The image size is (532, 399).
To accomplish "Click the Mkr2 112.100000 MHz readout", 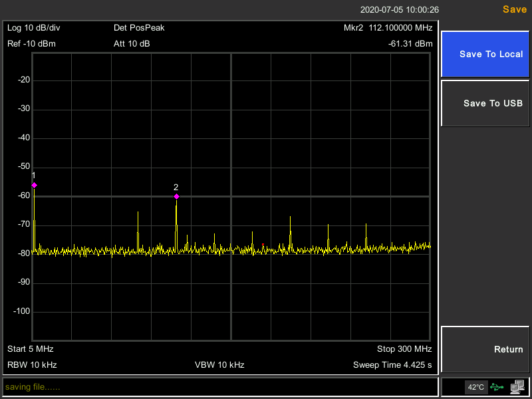I will click(x=388, y=28).
